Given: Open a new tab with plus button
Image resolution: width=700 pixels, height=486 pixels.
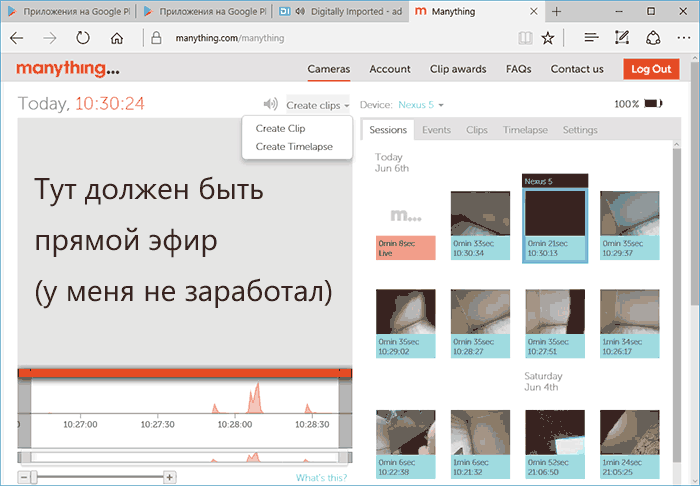Looking at the screenshot, I should pyautogui.click(x=556, y=12).
